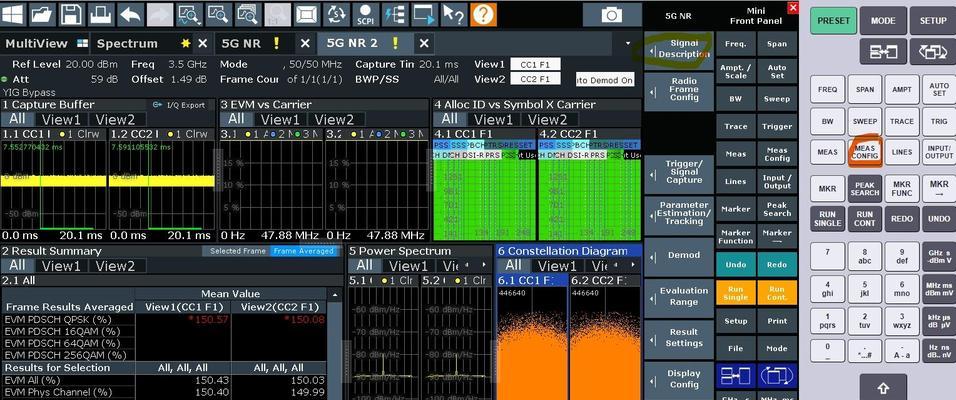Close the Spectrum channel tab

pyautogui.click(x=202, y=43)
